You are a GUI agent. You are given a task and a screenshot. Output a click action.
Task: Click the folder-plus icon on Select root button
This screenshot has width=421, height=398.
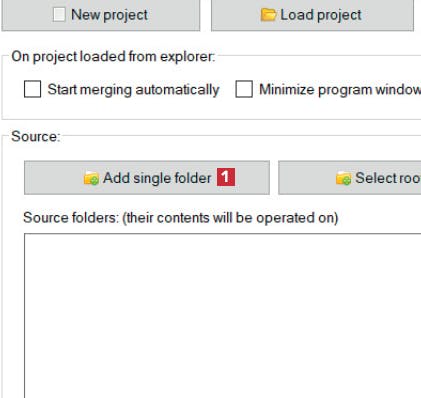(343, 178)
